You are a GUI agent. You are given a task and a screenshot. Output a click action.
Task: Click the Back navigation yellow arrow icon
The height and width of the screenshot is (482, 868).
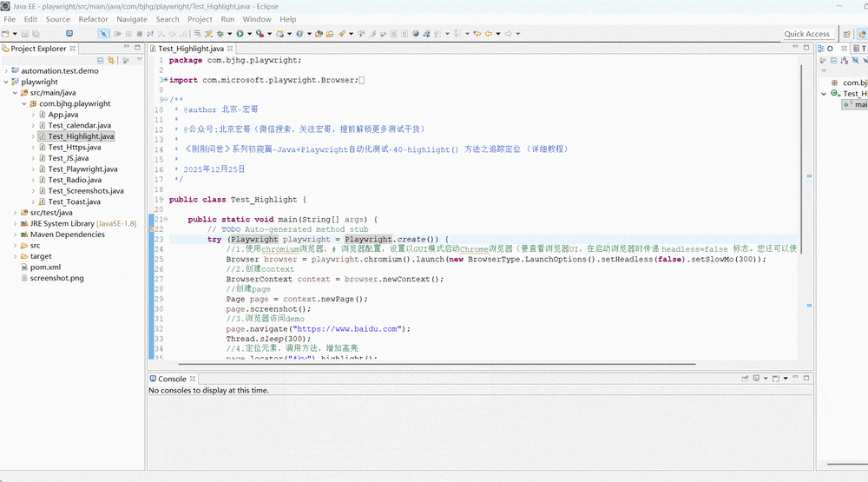pos(489,34)
